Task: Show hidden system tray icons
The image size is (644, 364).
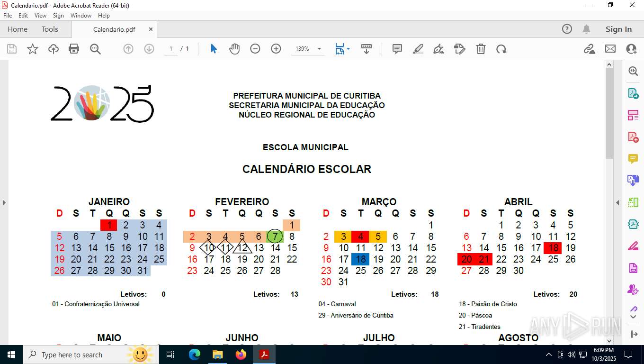Action: pyautogui.click(x=549, y=355)
